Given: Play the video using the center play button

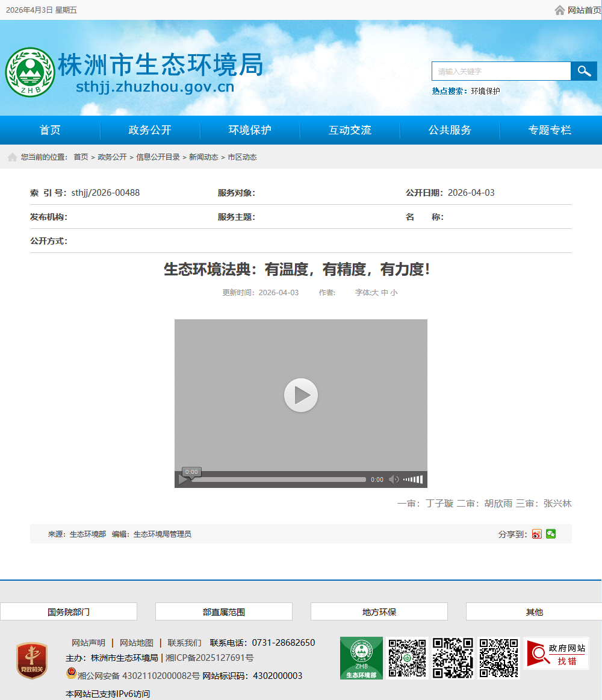Looking at the screenshot, I should tap(301, 395).
